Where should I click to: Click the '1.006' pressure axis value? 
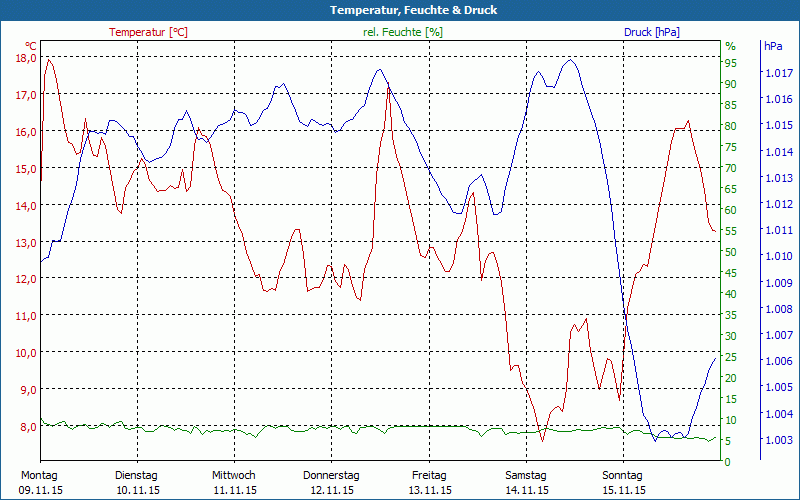coord(779,361)
